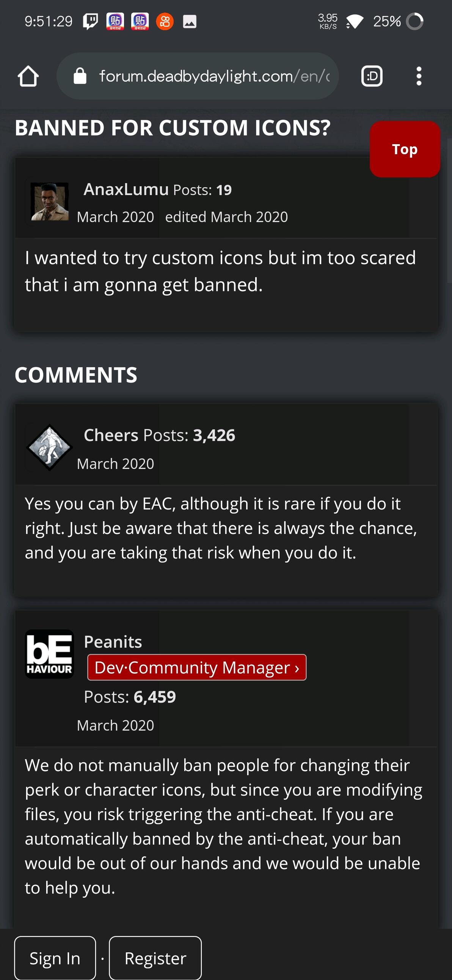
Task: Click the forum URL address bar
Action: pyautogui.click(x=197, y=76)
